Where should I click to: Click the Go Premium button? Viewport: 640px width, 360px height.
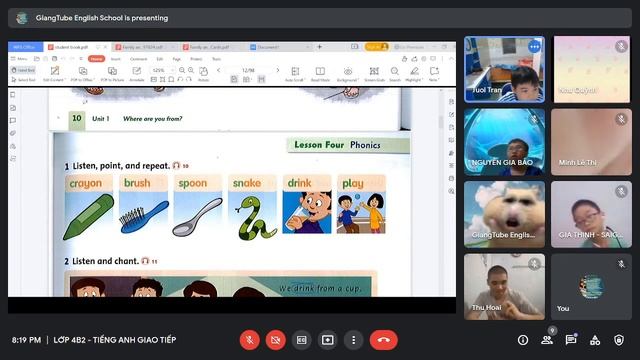click(409, 47)
